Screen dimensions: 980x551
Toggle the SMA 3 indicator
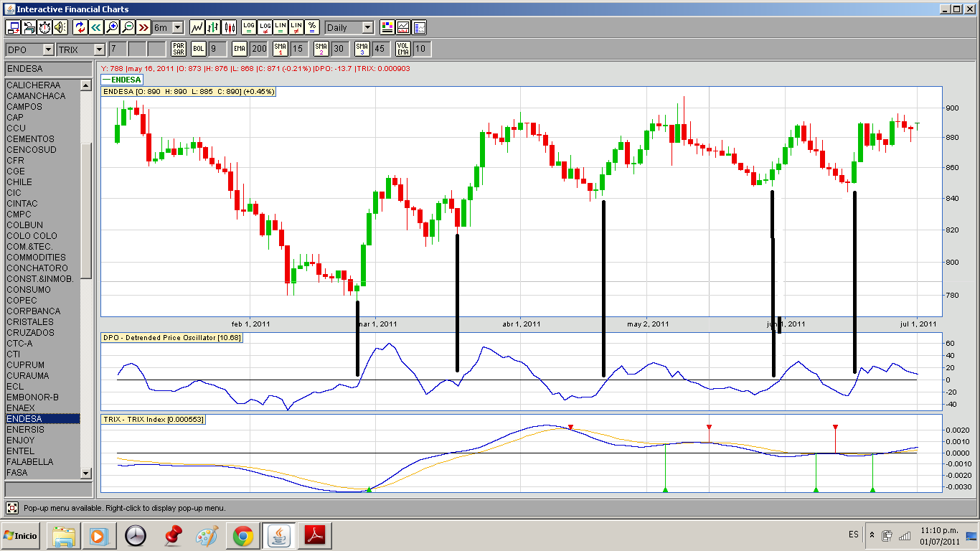tap(362, 49)
